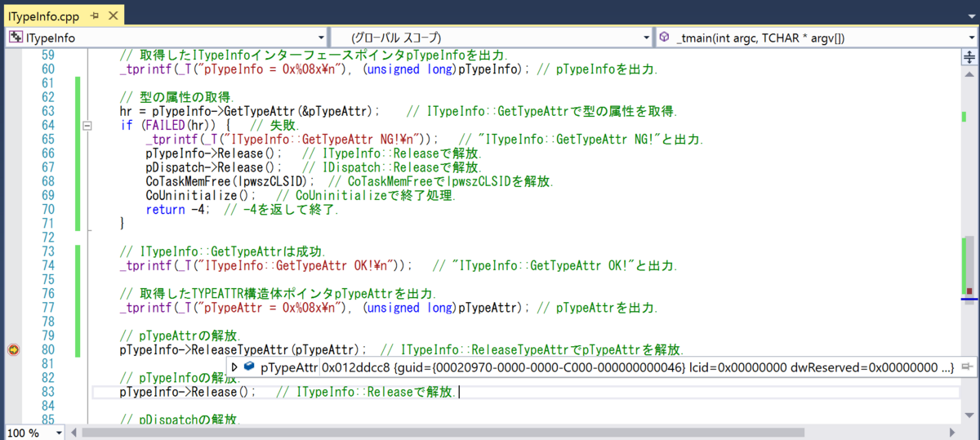
Task: Click pTypeInfo->ReleaseTypeAttr(pTypeAttr) call
Action: point(242,349)
